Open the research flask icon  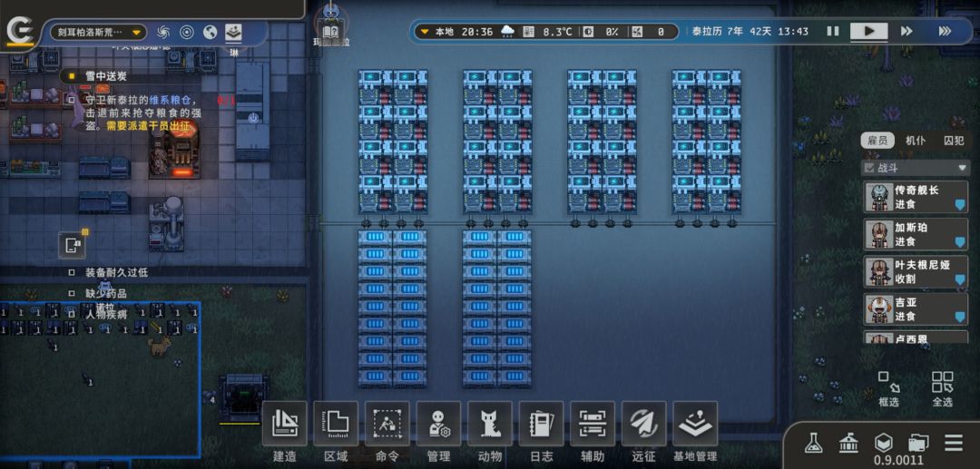coord(813,443)
